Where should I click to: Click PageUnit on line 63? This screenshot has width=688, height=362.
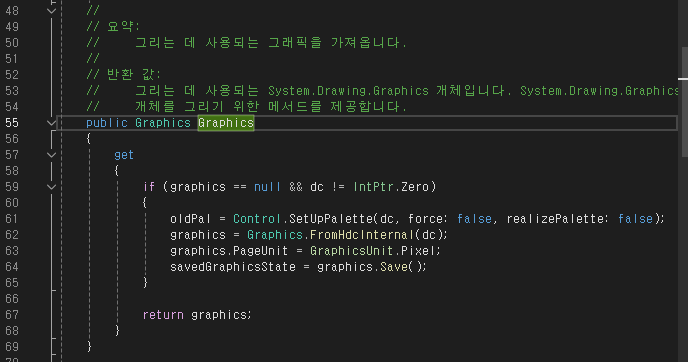260,251
